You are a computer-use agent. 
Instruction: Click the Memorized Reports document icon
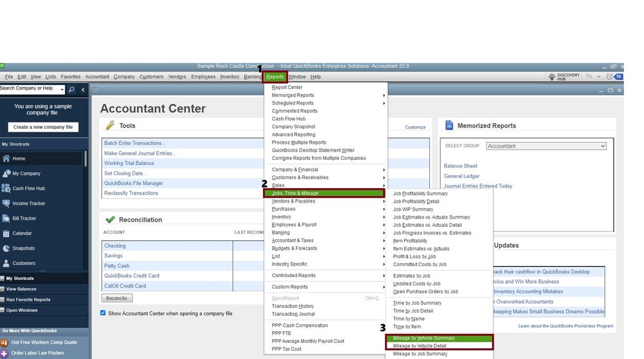[449, 125]
